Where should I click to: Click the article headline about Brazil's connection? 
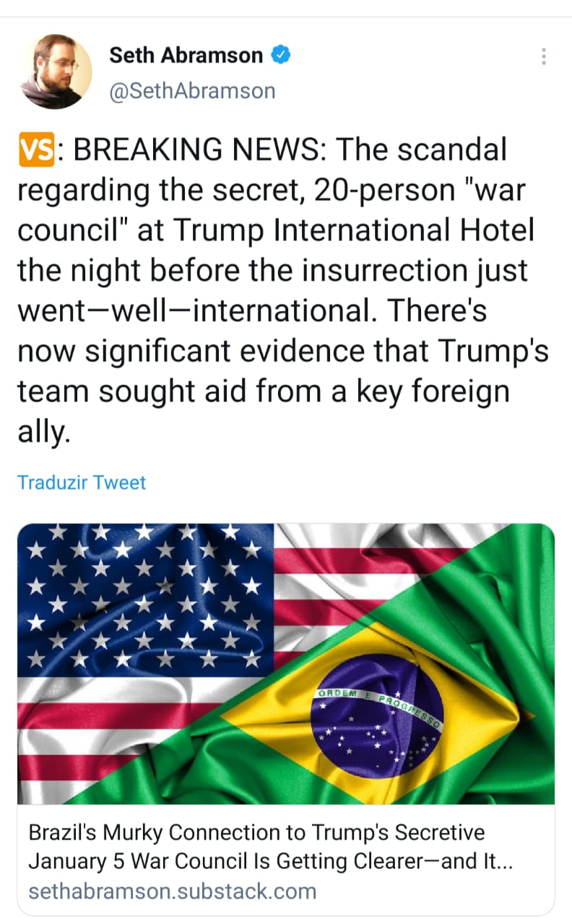(x=256, y=832)
